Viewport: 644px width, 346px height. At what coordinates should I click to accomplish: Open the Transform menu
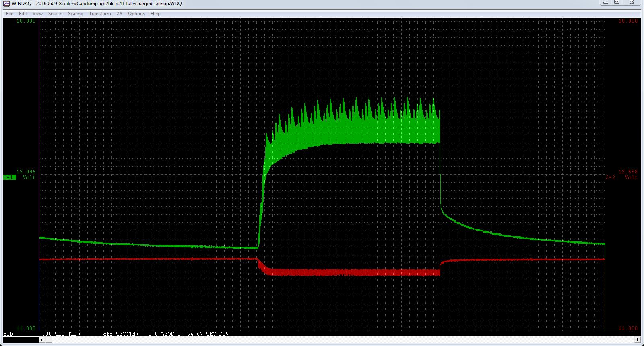pyautogui.click(x=100, y=14)
